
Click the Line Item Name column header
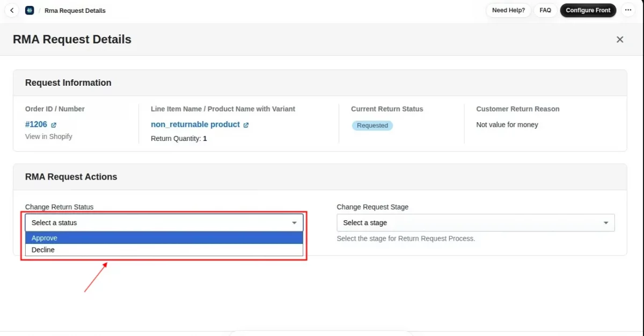(x=223, y=109)
